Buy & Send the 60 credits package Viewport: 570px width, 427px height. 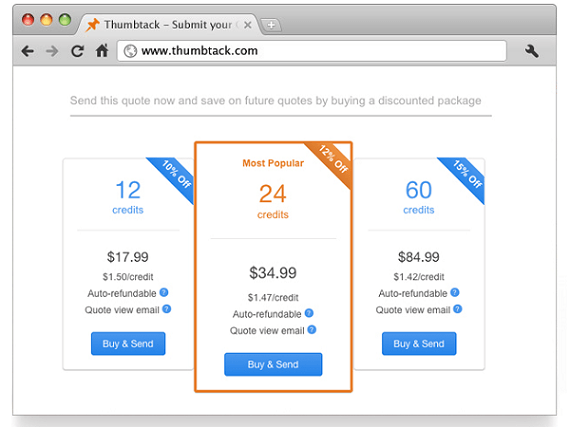(x=419, y=343)
